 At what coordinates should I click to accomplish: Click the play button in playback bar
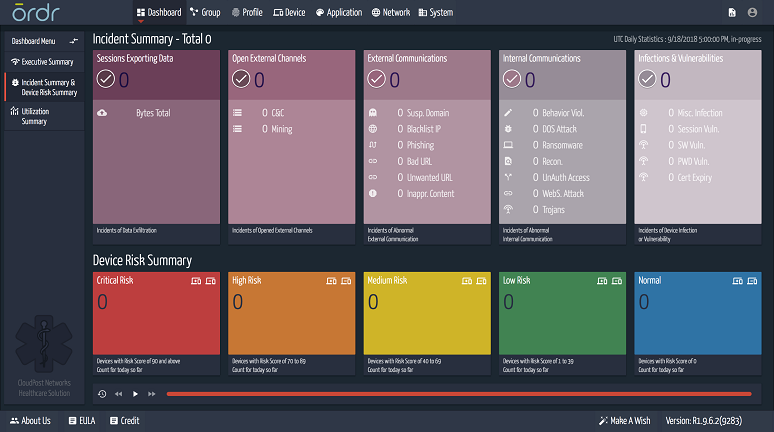point(135,394)
